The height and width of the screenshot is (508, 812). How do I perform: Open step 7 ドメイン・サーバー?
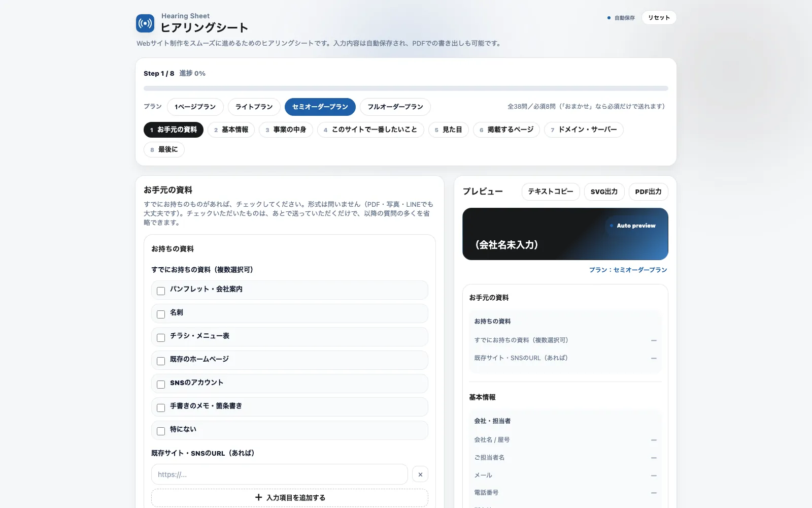584,130
